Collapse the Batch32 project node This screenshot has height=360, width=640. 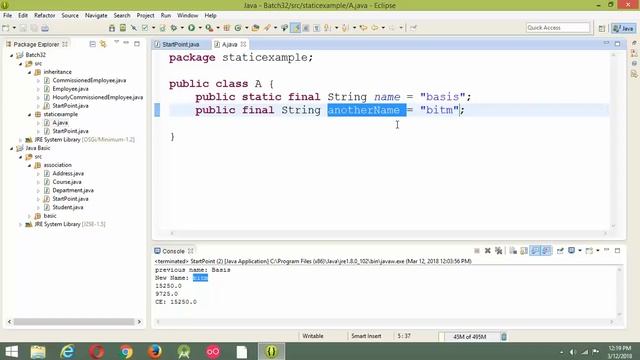click(x=12, y=55)
